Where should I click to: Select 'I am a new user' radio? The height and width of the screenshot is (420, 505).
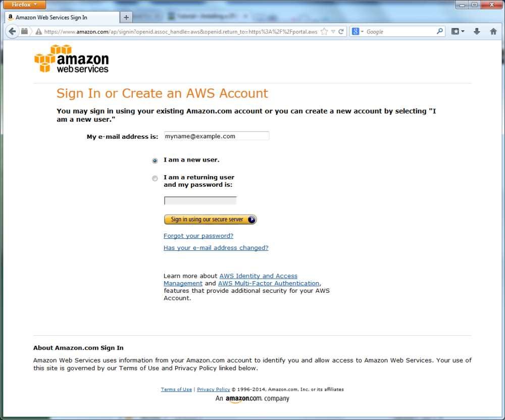(x=155, y=161)
